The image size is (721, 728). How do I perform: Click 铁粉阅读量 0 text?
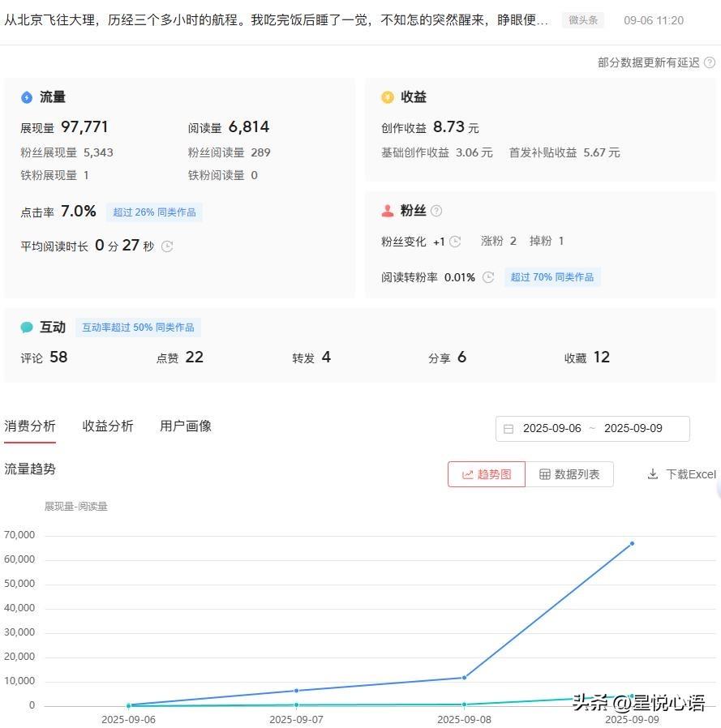click(x=222, y=175)
